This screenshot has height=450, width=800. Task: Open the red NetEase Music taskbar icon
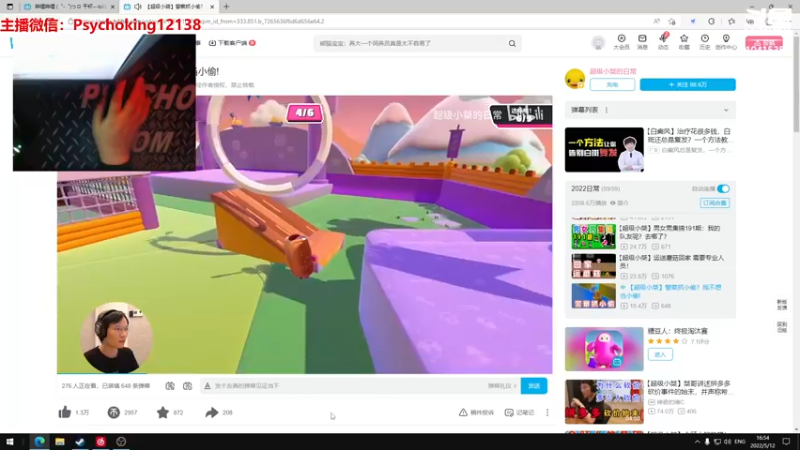coord(101,442)
